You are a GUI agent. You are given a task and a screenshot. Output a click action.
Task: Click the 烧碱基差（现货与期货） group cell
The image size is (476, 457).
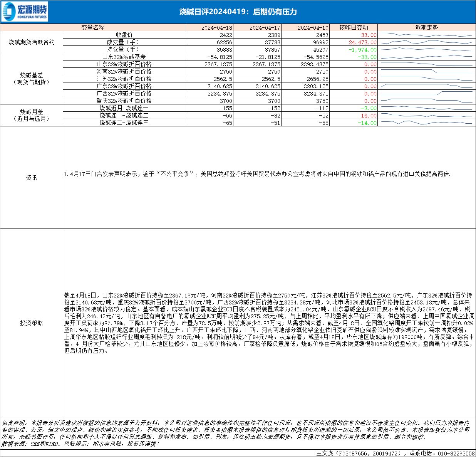[32, 79]
